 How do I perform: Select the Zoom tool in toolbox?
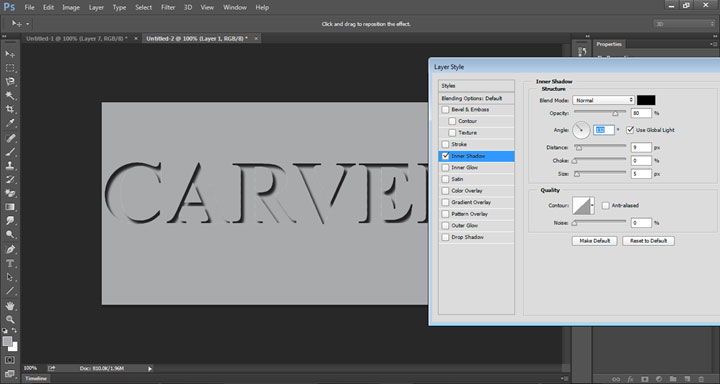[x=10, y=319]
